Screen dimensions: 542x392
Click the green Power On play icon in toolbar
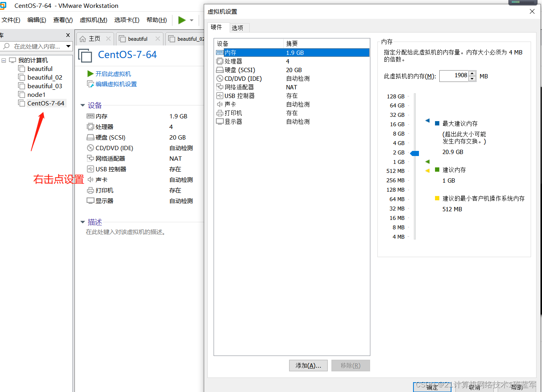pos(182,20)
